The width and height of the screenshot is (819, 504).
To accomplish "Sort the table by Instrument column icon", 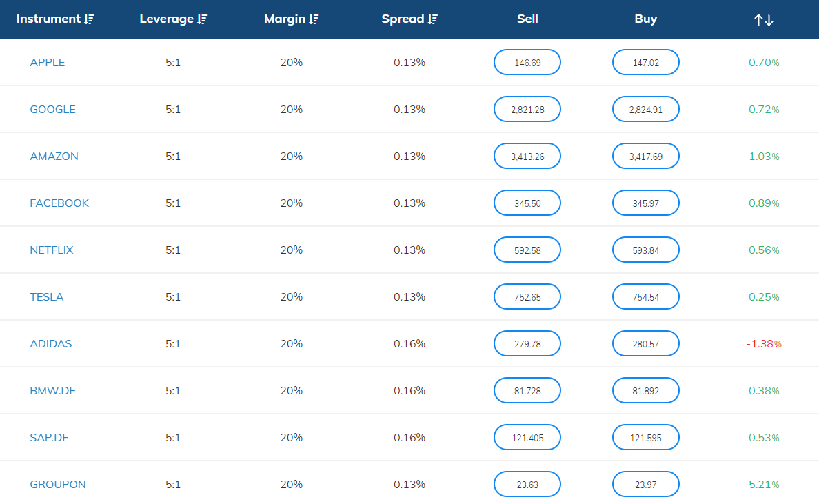I will coord(89,19).
